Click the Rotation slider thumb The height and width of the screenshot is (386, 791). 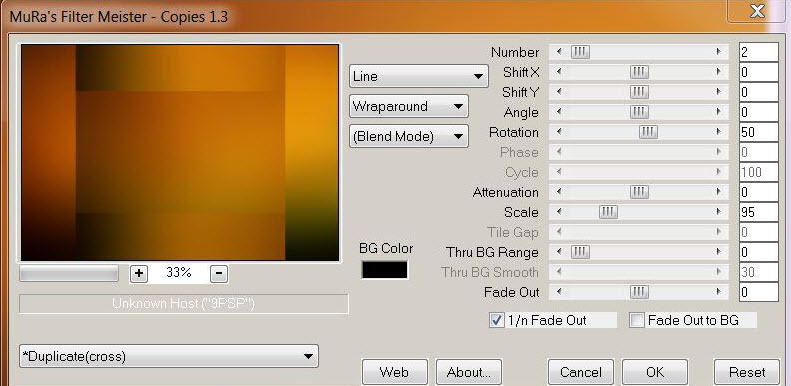648,132
